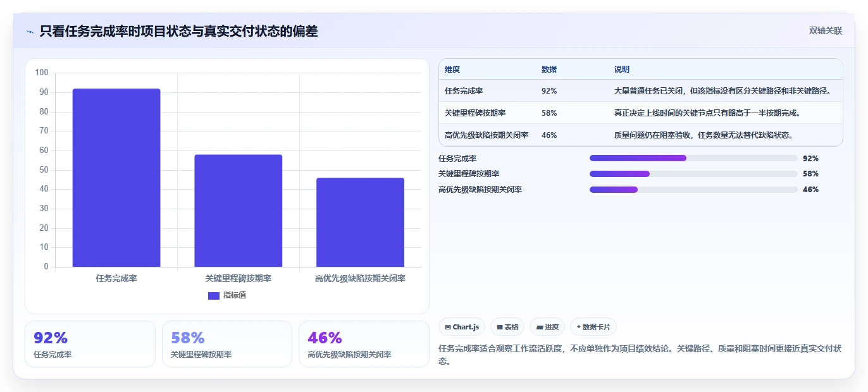This screenshot has width=868, height=392.
Task: Select the 进度 tag chip
Action: [x=547, y=327]
